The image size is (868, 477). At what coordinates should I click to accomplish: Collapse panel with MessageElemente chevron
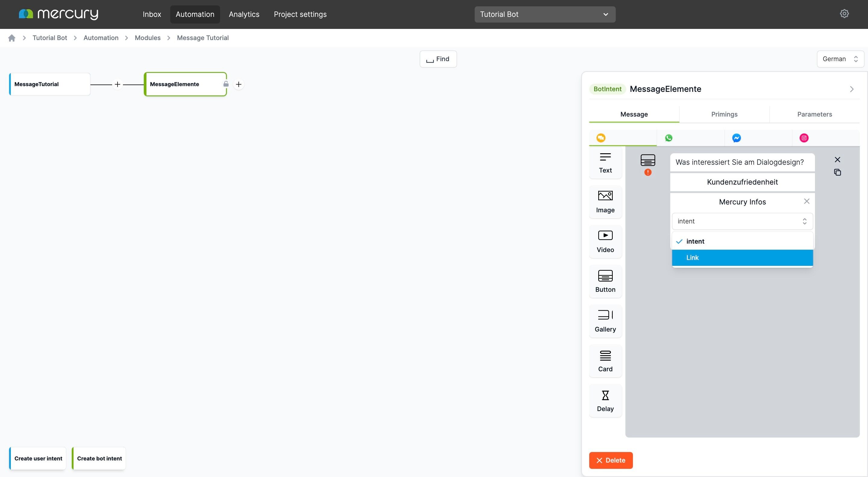pos(851,89)
